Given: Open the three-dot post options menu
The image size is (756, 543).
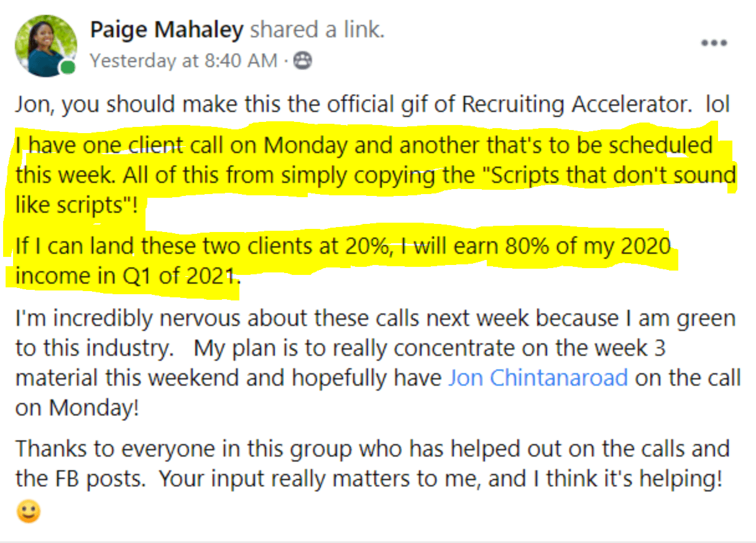Looking at the screenshot, I should pyautogui.click(x=714, y=43).
